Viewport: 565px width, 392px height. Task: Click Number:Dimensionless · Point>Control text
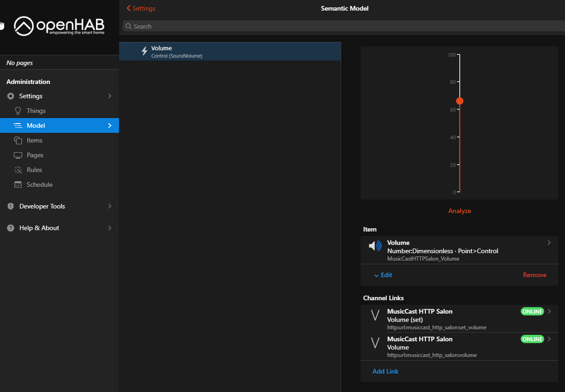(443, 251)
